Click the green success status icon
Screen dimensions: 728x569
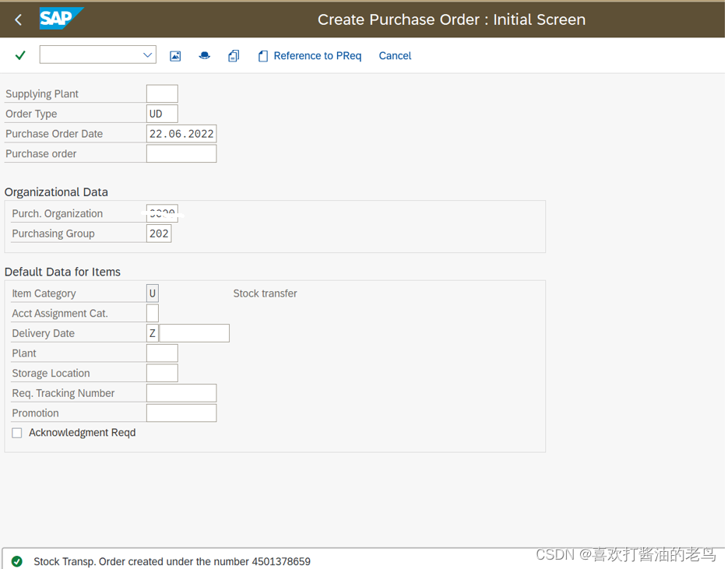coord(17,561)
